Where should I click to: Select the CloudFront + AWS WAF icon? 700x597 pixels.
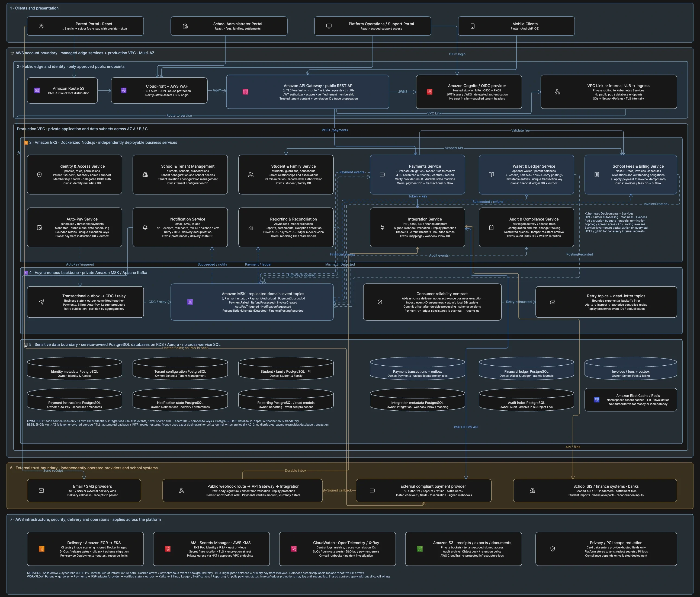tap(124, 91)
